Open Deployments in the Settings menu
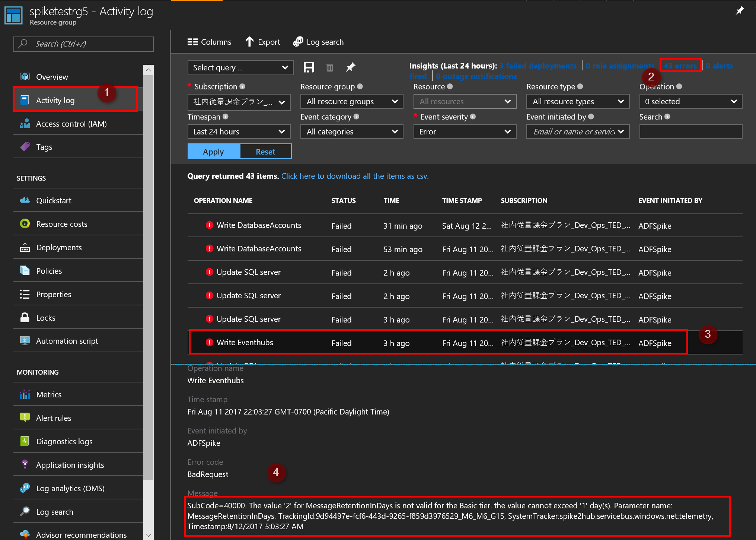Screen dimensions: 756x540 78,247
